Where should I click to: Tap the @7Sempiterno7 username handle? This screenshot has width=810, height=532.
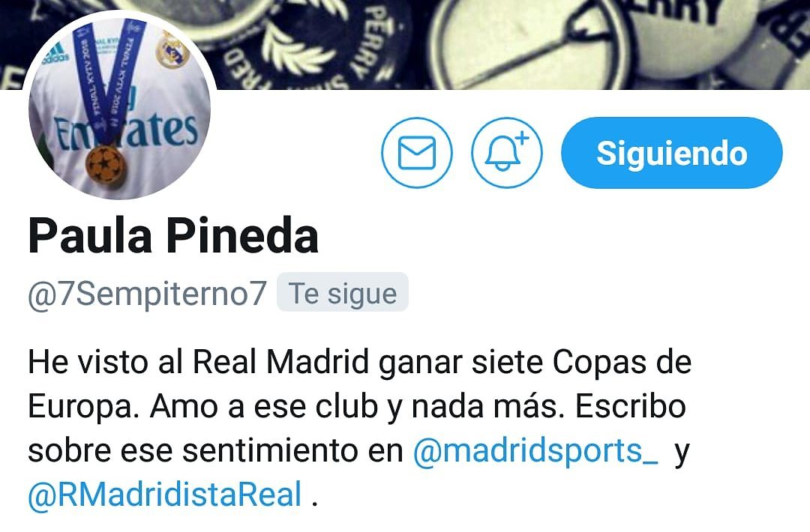pos(147,294)
